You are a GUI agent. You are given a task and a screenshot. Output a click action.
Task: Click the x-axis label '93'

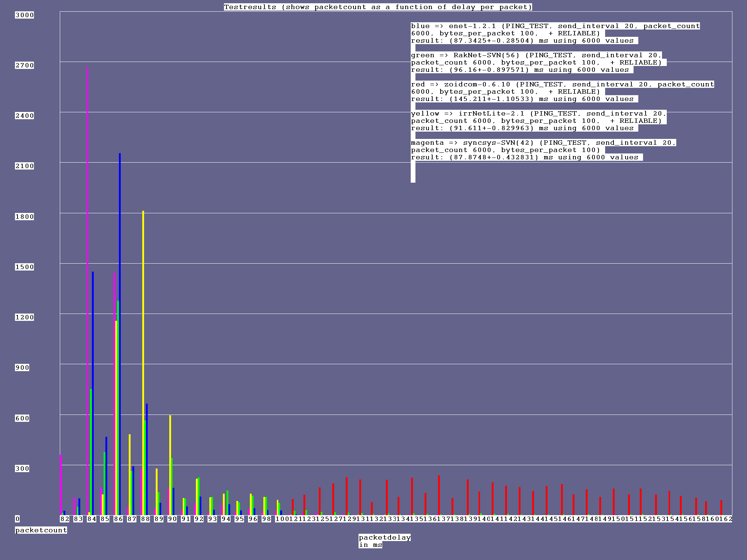(x=212, y=519)
